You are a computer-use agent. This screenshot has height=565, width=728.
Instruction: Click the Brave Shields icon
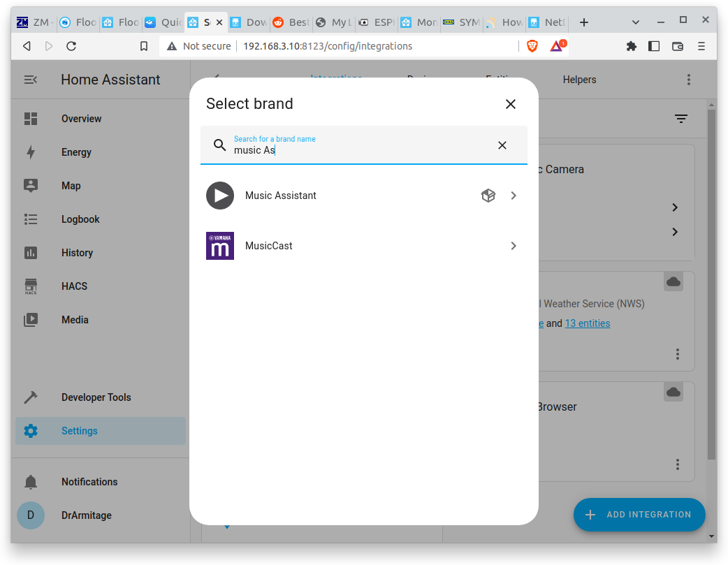(x=532, y=46)
